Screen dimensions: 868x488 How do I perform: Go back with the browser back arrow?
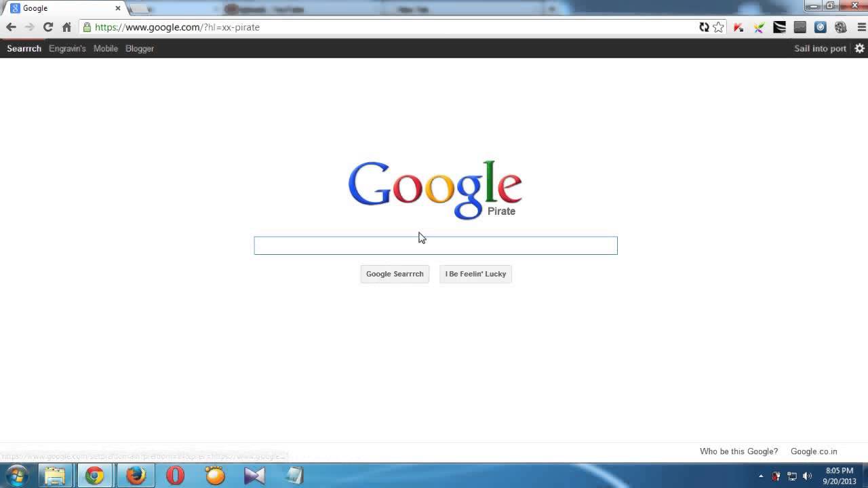tap(11, 27)
